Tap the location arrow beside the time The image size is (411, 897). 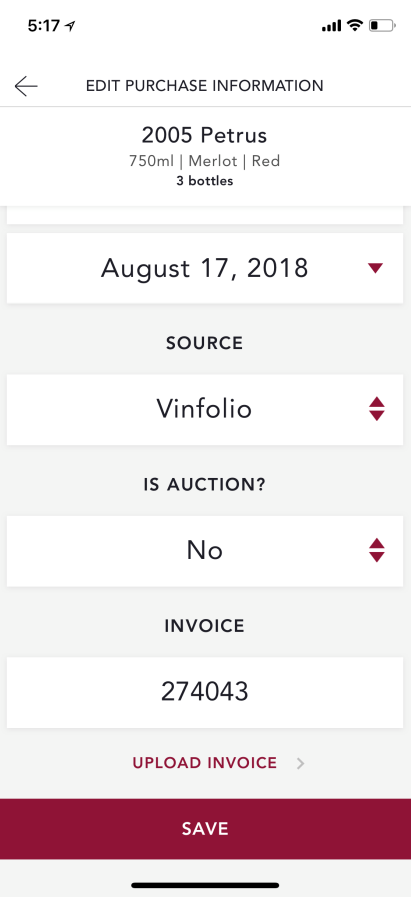70,26
